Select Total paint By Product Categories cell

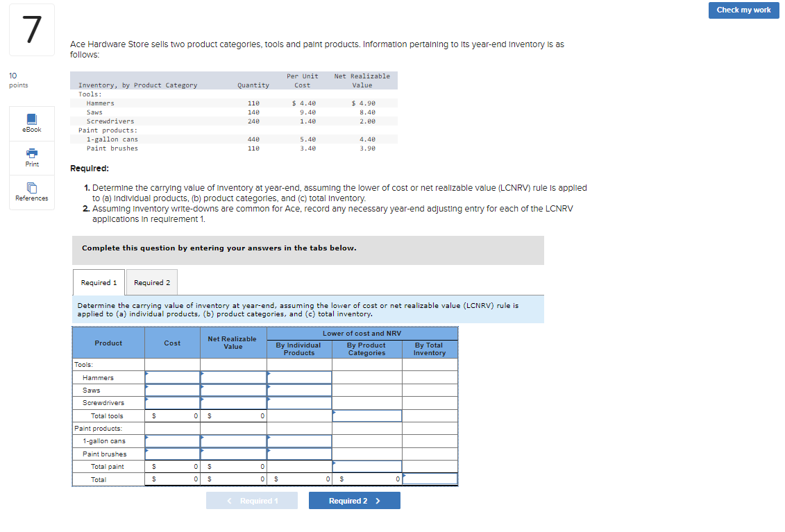367,466
